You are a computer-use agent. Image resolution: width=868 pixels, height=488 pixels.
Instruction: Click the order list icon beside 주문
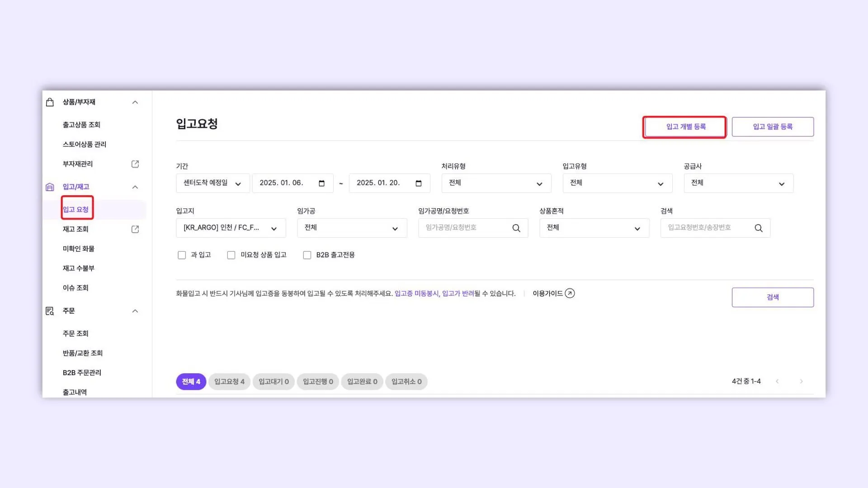tap(50, 311)
